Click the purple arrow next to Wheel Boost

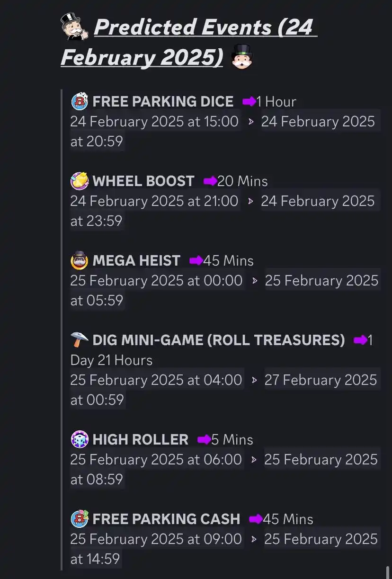coord(210,181)
